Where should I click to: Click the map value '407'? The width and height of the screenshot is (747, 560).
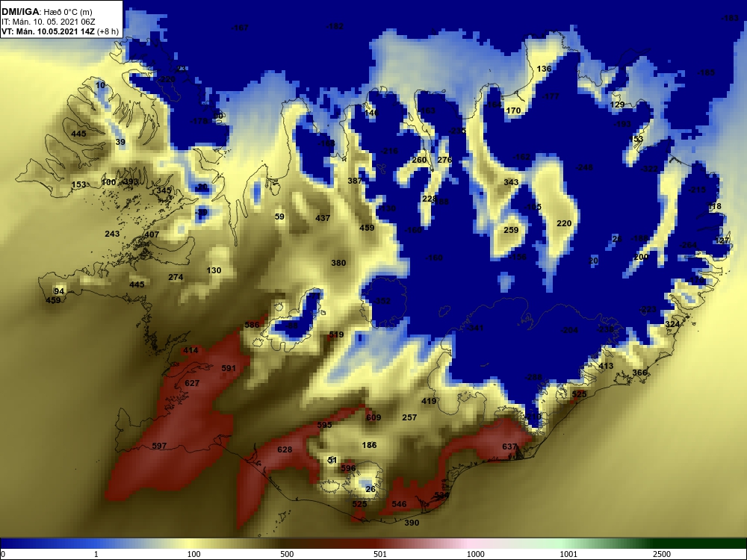click(152, 234)
